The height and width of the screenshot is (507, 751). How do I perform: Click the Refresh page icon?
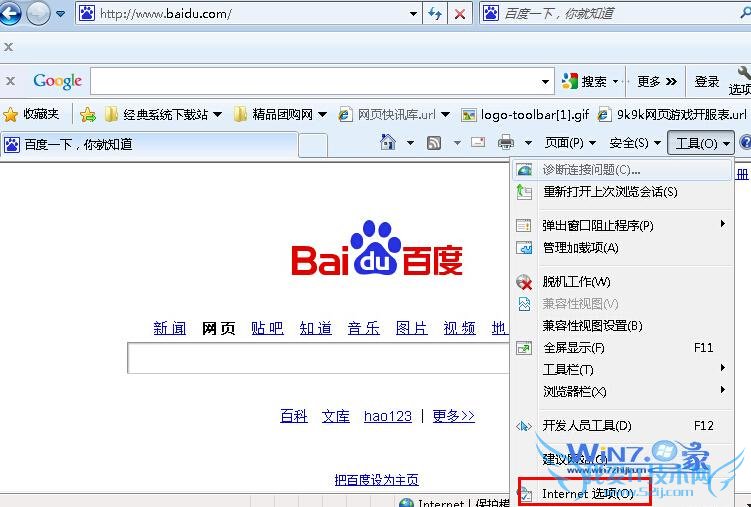pyautogui.click(x=435, y=14)
